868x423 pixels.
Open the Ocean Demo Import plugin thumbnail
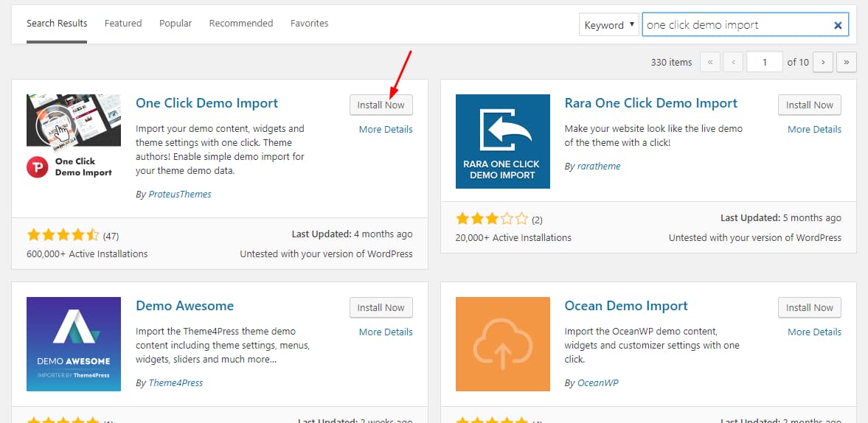(503, 344)
